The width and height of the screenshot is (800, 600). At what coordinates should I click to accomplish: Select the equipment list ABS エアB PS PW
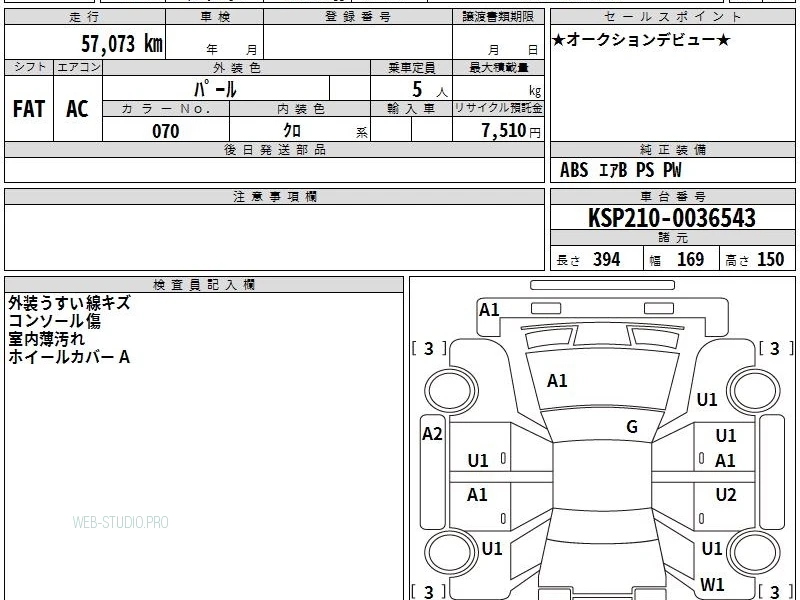pos(620,170)
